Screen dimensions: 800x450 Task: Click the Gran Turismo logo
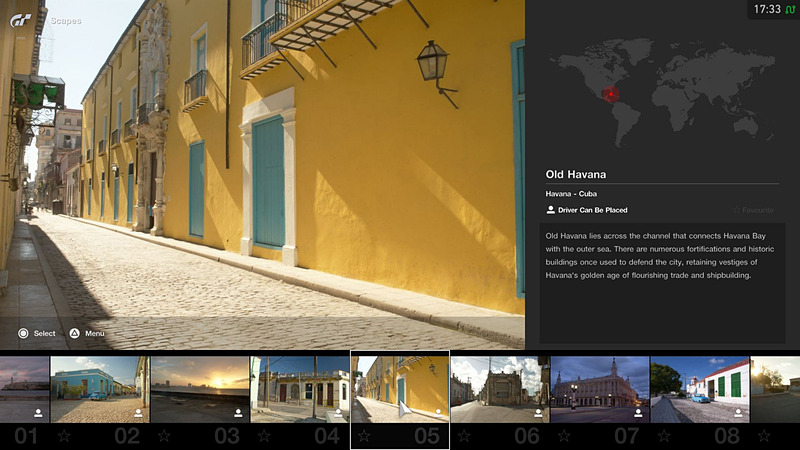pos(21,20)
